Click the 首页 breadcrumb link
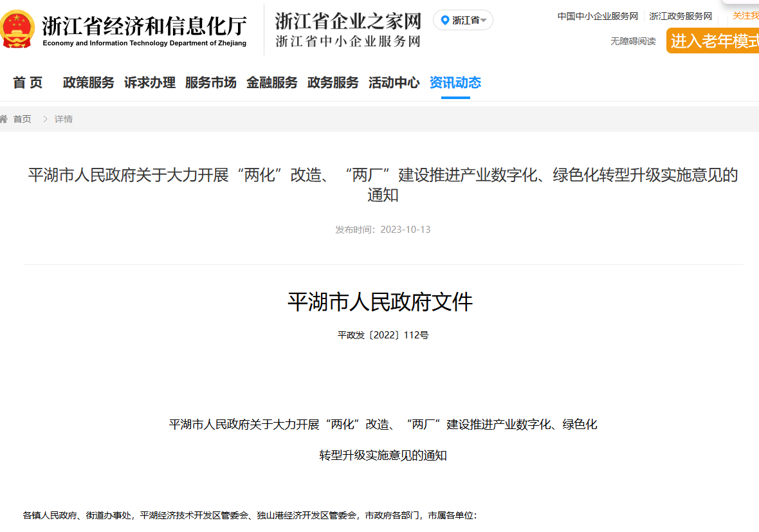 coord(22,118)
